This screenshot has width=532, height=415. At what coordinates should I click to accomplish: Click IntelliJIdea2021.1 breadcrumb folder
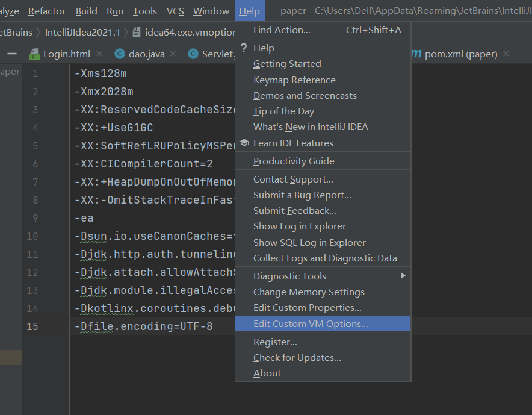coord(82,33)
